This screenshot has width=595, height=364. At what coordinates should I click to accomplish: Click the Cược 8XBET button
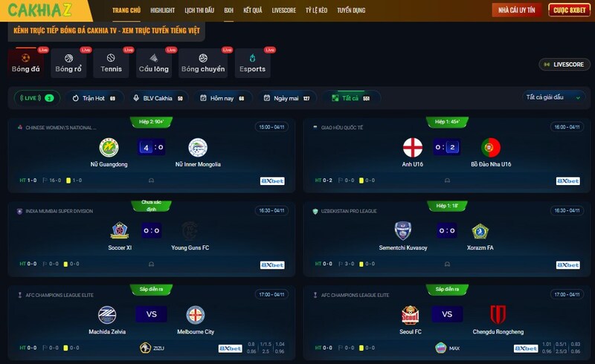coord(569,10)
